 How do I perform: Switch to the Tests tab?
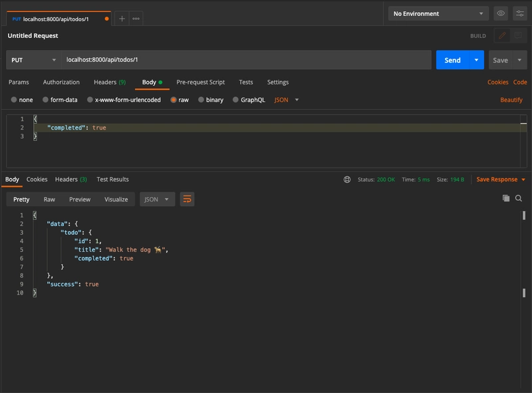tap(245, 82)
